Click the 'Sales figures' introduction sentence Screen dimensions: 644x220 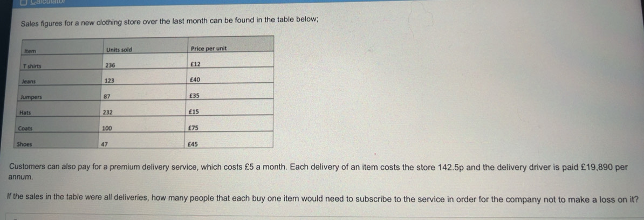(x=169, y=22)
